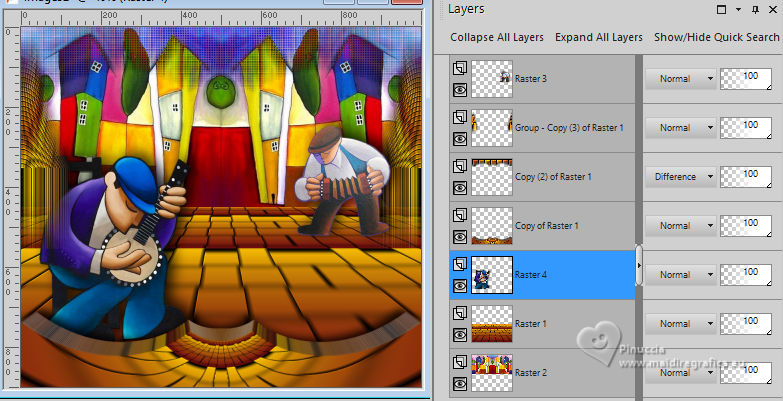Click the Raster 2 layer type icon

click(x=460, y=362)
